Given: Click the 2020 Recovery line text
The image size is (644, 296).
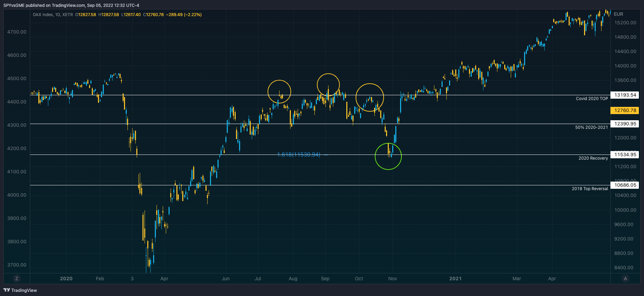Looking at the screenshot, I should tap(593, 158).
